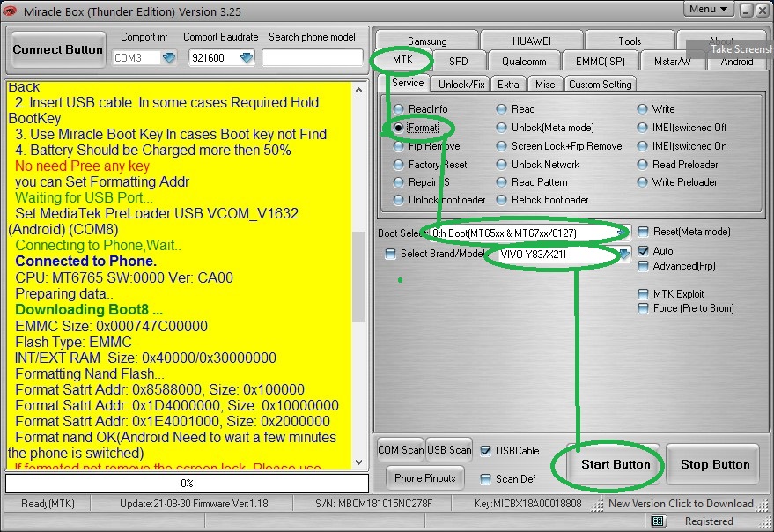Select the Write Preloader radio option
The height and width of the screenshot is (532, 774).
642,182
